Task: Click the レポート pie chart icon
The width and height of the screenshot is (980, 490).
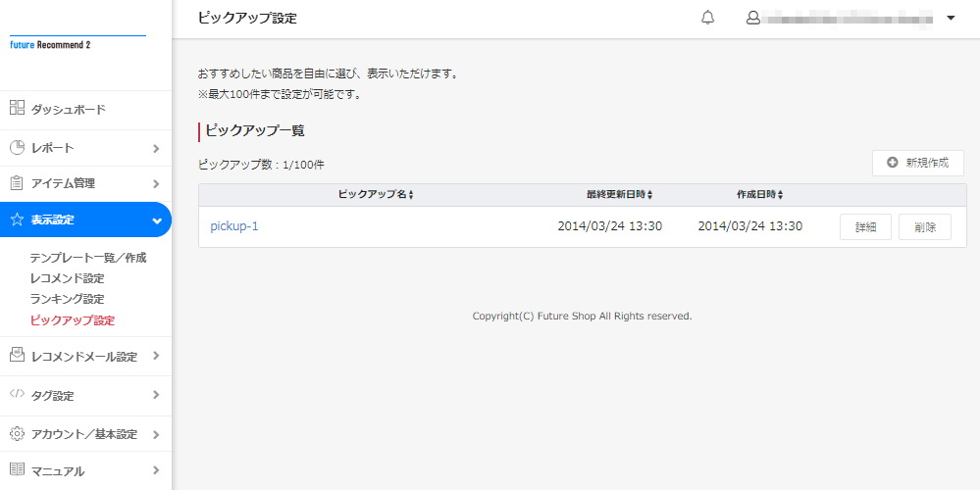Action: pyautogui.click(x=17, y=147)
